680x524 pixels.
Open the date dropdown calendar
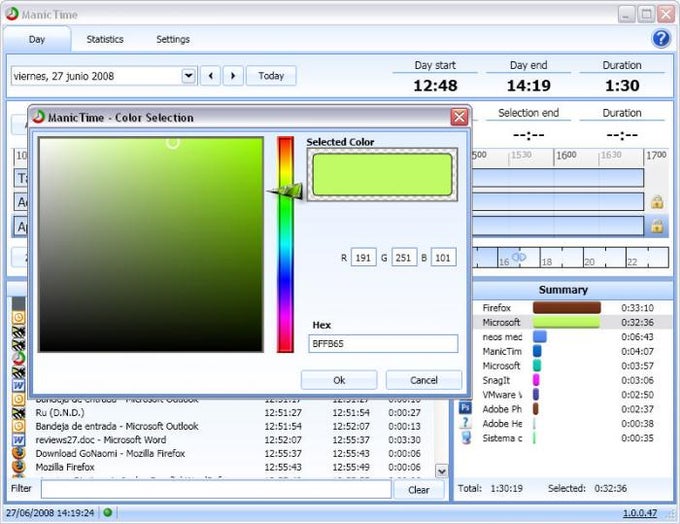click(188, 76)
